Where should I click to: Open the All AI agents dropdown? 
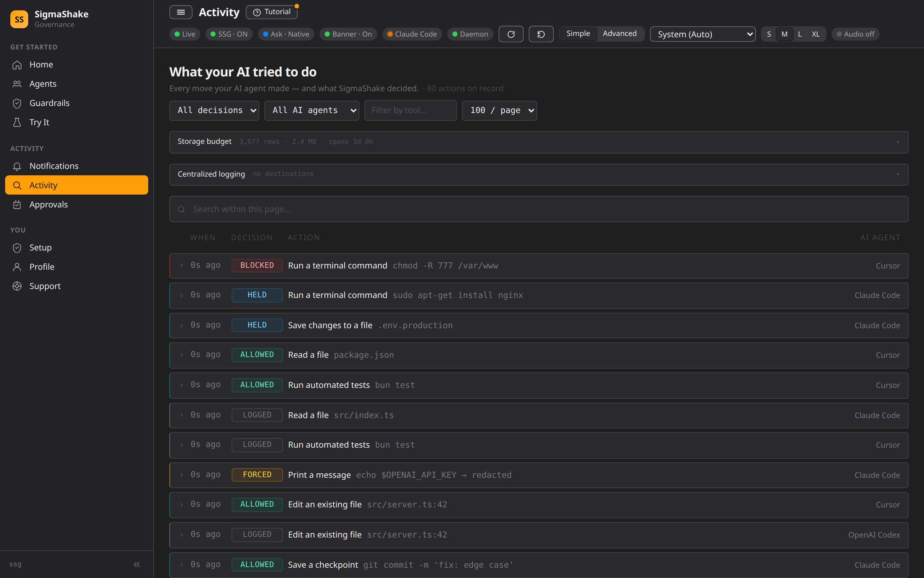click(x=312, y=110)
